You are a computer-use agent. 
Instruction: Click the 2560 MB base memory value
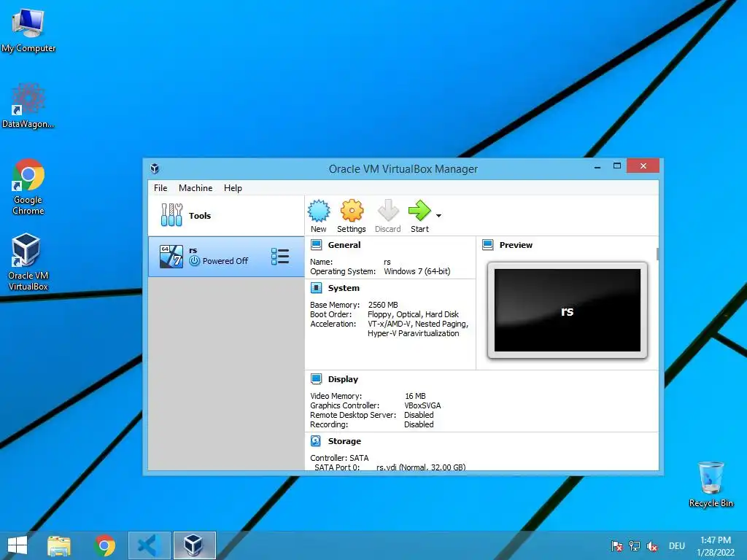coord(382,305)
